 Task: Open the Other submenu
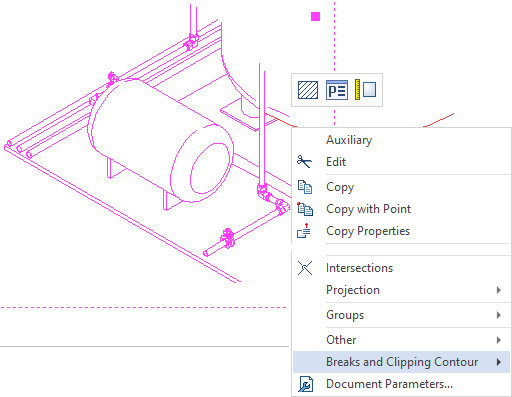point(401,340)
